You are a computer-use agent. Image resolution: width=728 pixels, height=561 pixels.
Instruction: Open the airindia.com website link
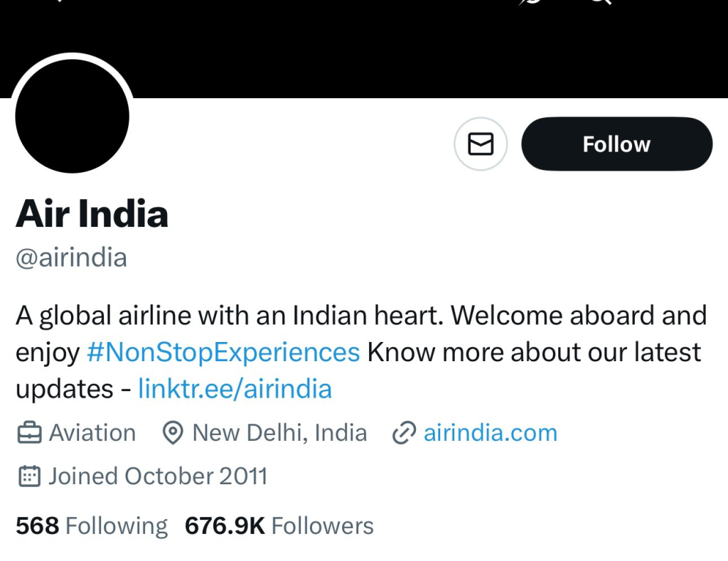(490, 433)
